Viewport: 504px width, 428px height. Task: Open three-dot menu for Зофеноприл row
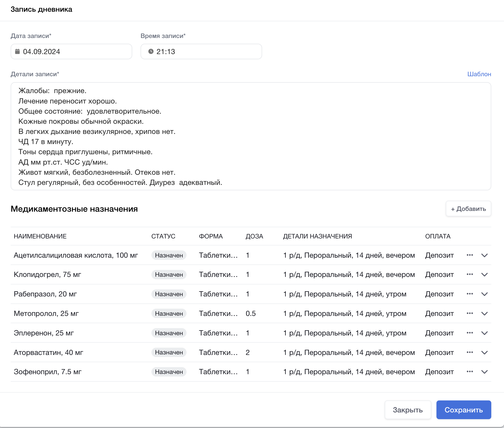coord(470,372)
